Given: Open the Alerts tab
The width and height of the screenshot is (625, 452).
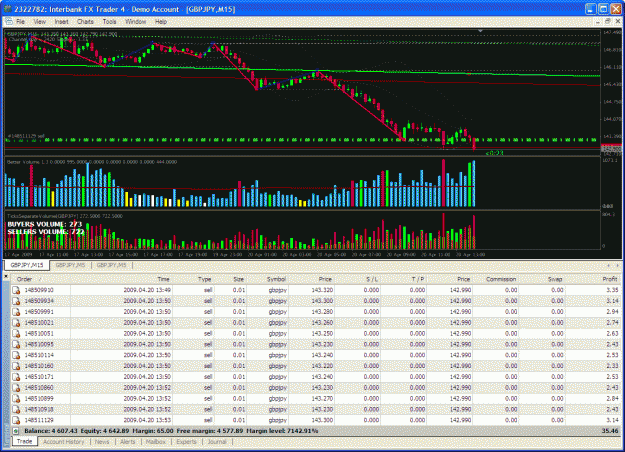Looking at the screenshot, I should tap(128, 442).
